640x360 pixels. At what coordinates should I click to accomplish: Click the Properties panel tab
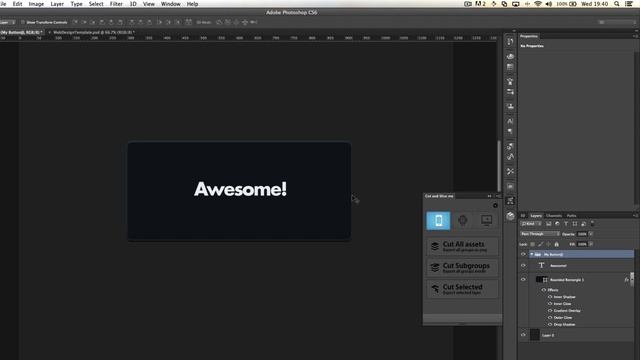coord(529,36)
